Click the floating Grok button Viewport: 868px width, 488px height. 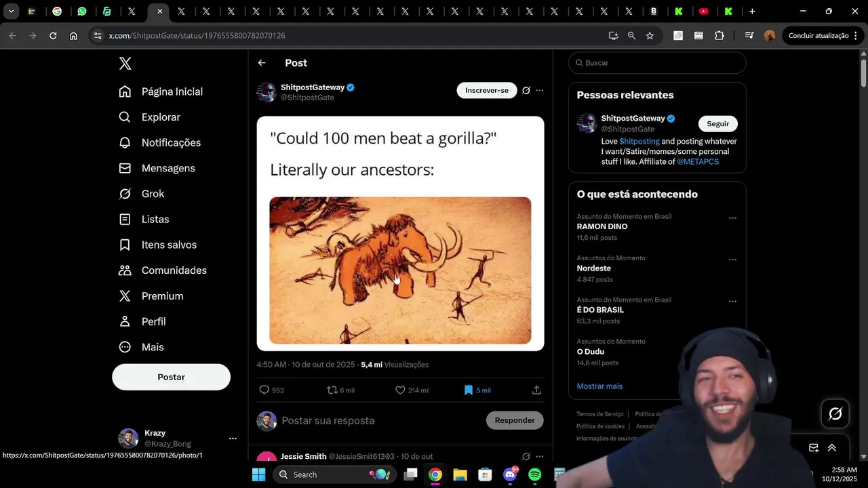tap(835, 413)
